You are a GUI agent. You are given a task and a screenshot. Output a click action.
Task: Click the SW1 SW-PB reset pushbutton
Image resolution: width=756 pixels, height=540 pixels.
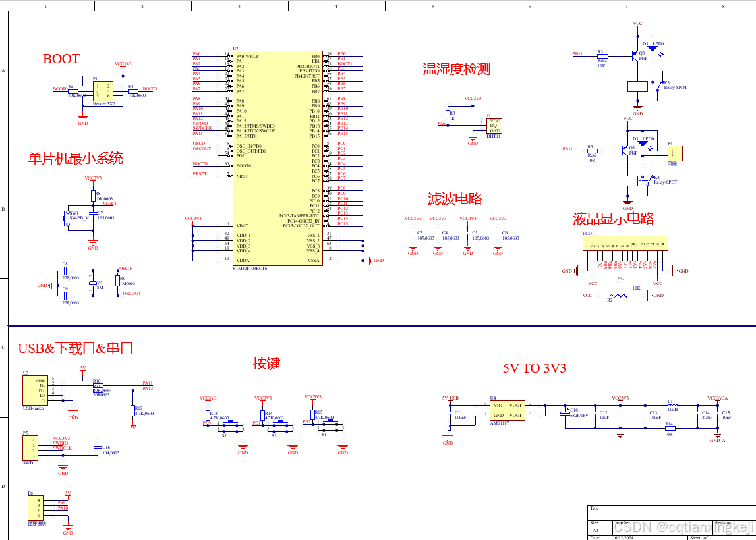click(66, 218)
